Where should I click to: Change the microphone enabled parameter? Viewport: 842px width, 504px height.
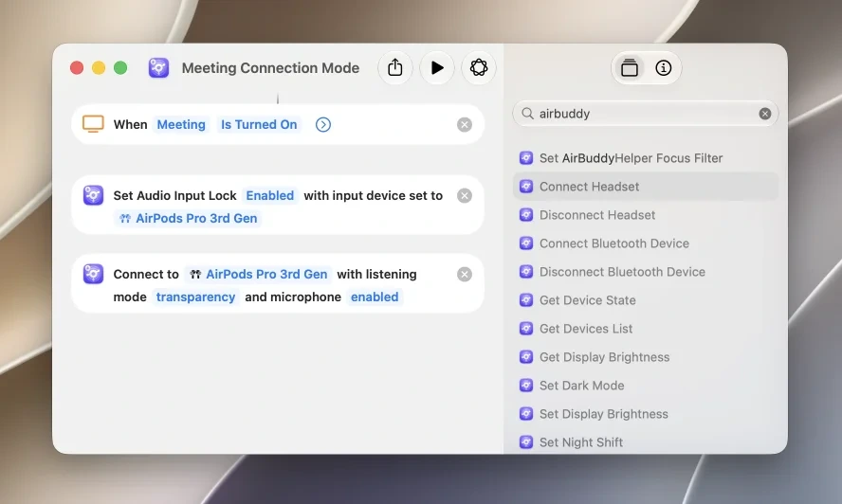click(375, 297)
